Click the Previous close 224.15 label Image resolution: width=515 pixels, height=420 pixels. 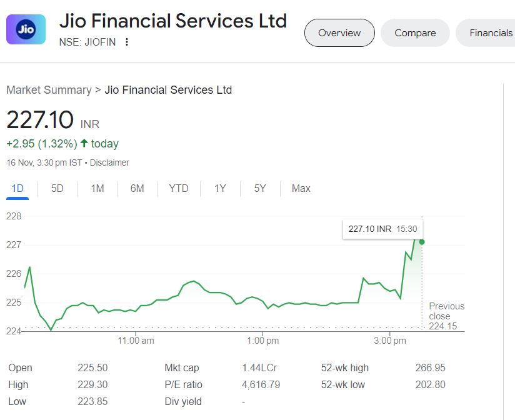446,316
